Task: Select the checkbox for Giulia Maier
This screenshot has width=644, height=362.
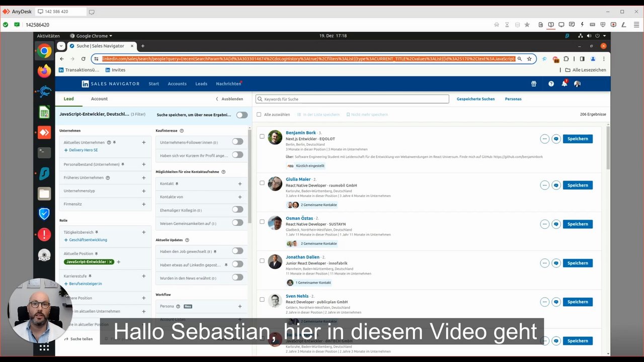Action: pos(262,183)
